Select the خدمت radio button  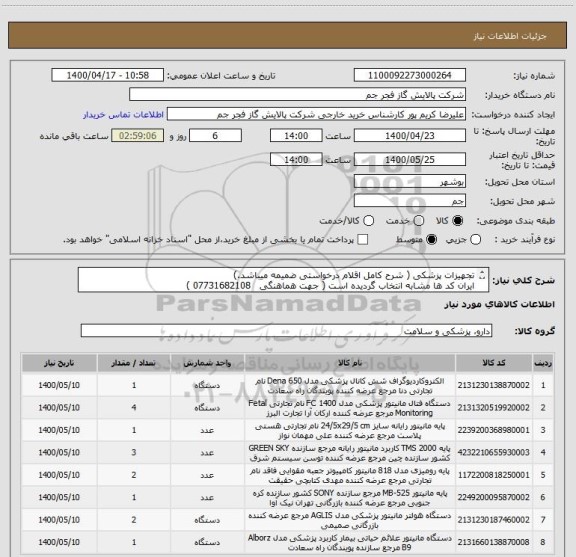[418, 220]
